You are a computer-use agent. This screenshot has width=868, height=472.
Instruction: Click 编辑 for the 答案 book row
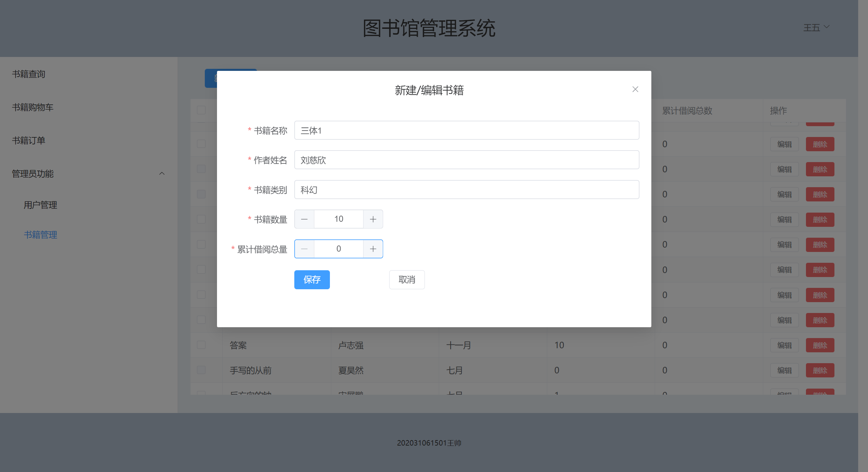[784, 345]
